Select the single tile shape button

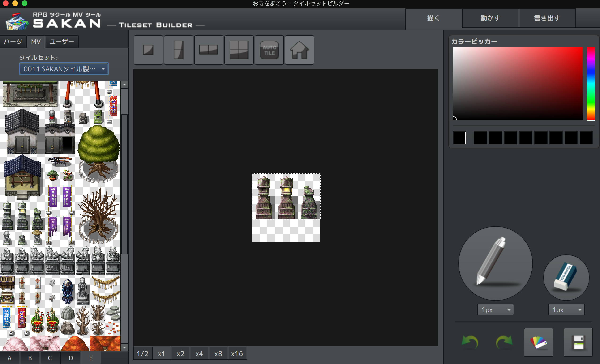point(148,50)
